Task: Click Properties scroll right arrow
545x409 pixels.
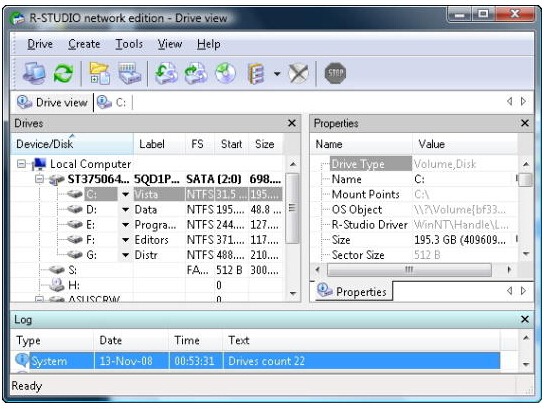Action: coord(509,270)
